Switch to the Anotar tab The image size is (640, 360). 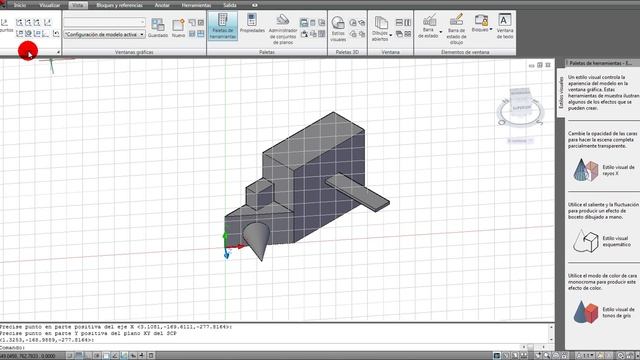(162, 5)
